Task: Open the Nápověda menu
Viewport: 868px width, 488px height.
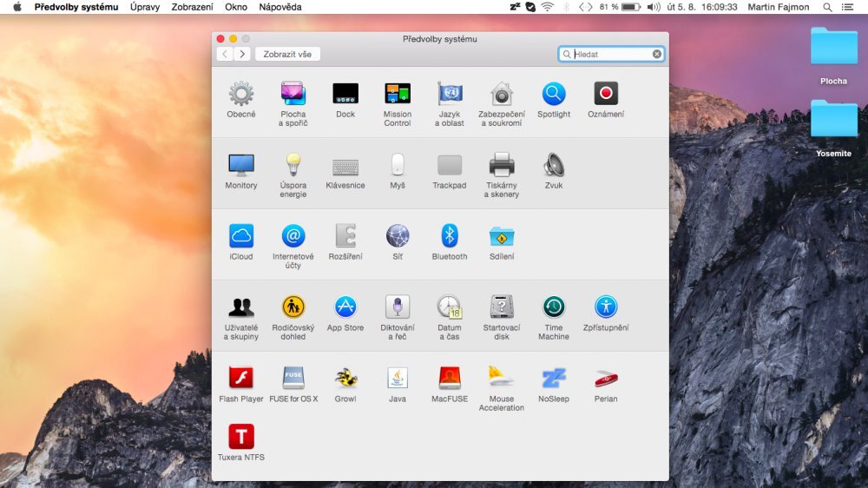Action: pos(280,7)
